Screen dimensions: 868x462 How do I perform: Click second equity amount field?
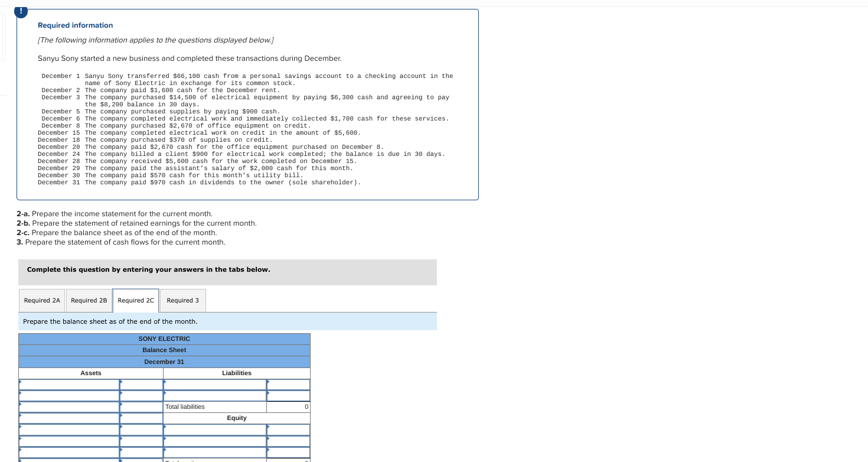[x=288, y=441]
